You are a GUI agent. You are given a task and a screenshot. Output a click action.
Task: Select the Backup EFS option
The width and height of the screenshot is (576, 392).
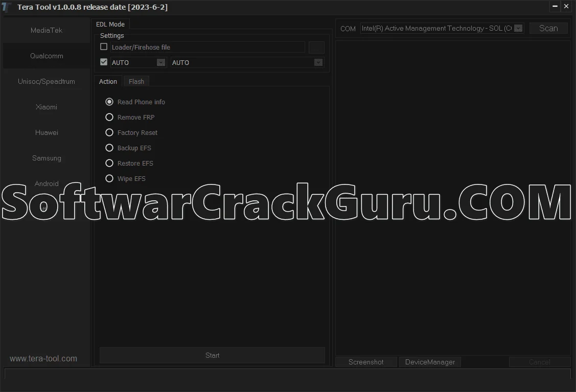coord(128,148)
